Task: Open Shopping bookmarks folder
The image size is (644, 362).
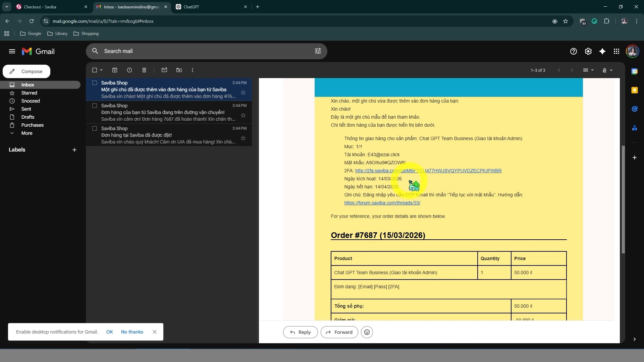Action: point(86,34)
